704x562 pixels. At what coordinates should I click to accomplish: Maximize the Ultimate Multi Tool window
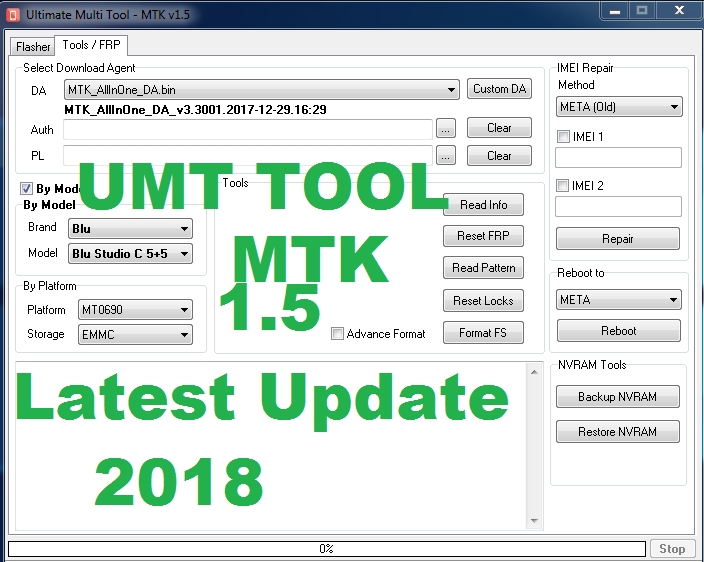point(642,11)
